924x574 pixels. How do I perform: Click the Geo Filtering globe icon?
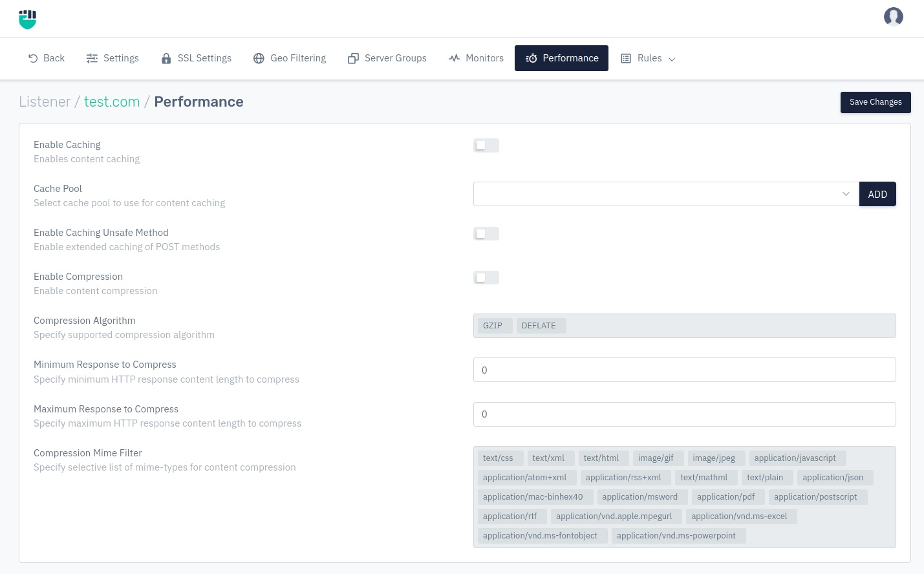[259, 58]
